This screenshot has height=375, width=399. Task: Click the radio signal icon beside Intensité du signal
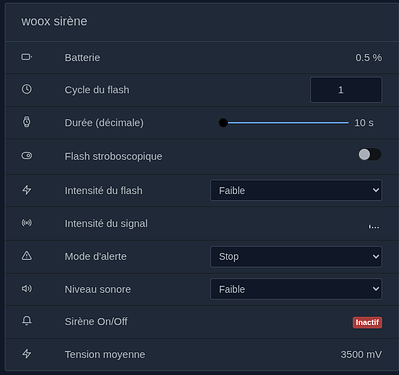[x=27, y=223]
